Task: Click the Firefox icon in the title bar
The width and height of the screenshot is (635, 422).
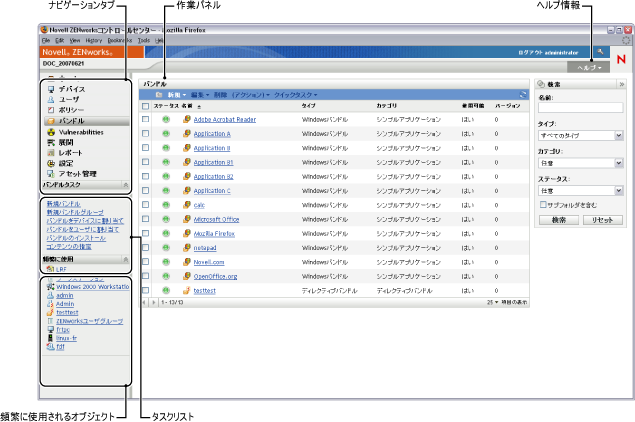Action: pos(44,30)
